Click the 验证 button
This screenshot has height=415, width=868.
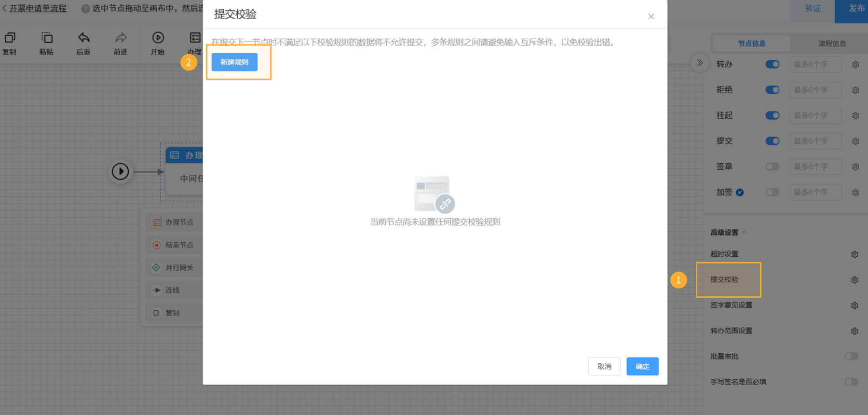click(x=813, y=10)
